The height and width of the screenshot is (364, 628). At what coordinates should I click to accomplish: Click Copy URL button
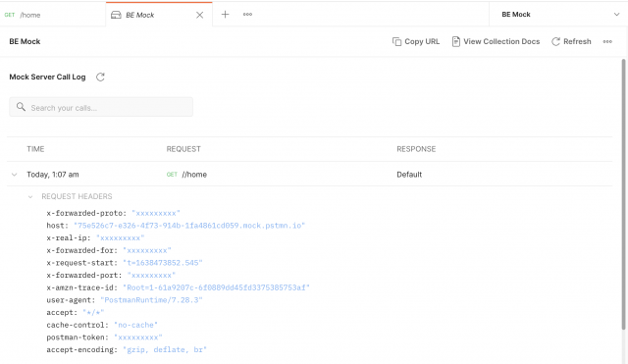coord(416,41)
